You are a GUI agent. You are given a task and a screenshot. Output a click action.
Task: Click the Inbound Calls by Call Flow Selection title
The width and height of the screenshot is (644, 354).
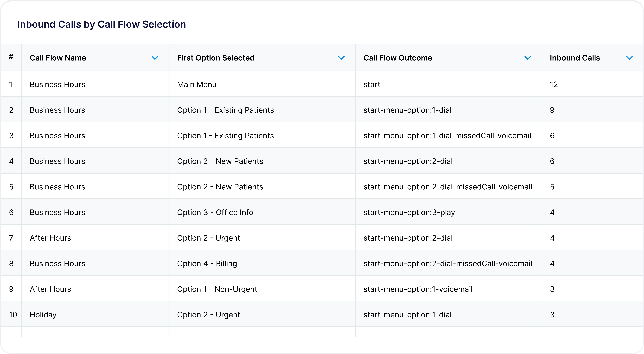coord(102,24)
